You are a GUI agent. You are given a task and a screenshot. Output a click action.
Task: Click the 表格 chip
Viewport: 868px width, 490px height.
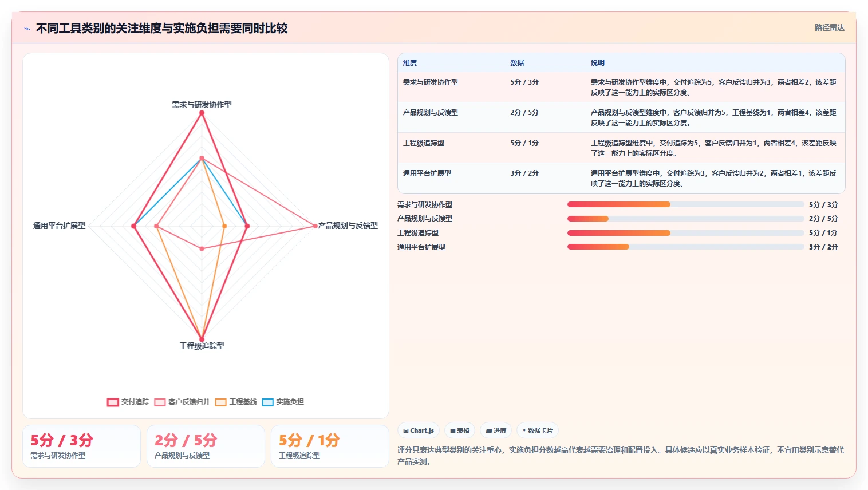pos(460,430)
